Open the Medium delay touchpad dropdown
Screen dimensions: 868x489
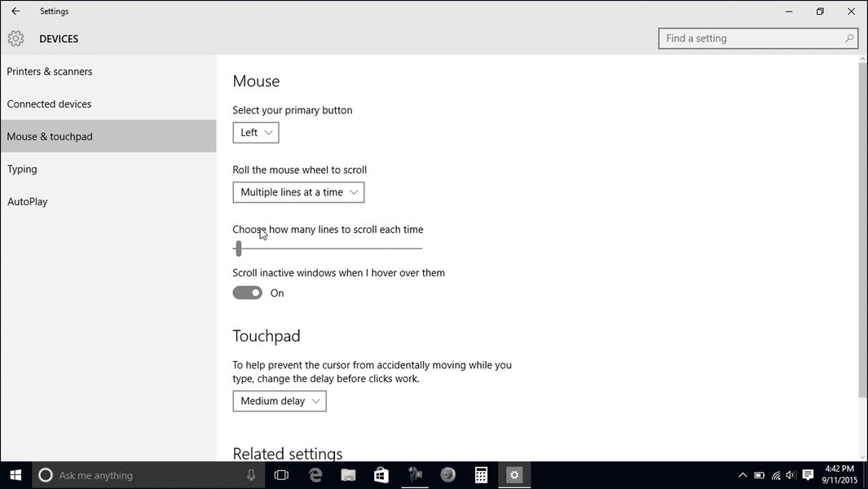tap(279, 401)
